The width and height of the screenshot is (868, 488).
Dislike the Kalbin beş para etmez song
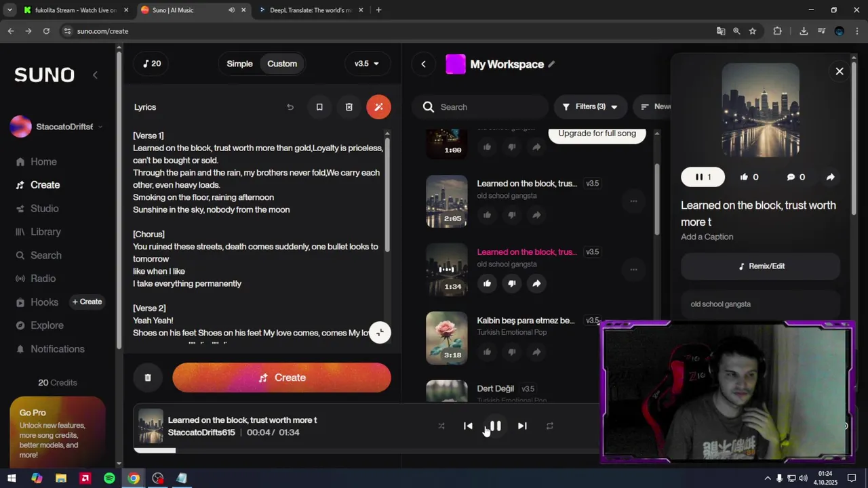(x=512, y=352)
